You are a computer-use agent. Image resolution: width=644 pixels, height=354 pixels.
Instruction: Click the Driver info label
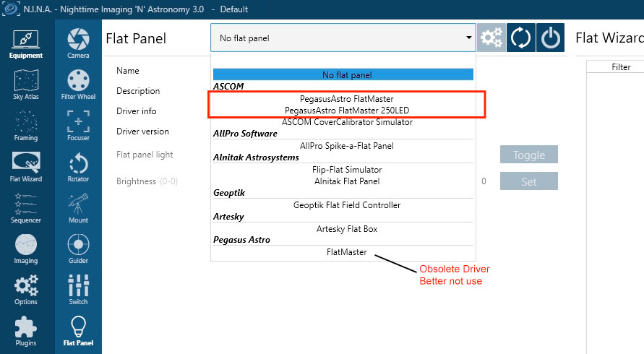137,111
